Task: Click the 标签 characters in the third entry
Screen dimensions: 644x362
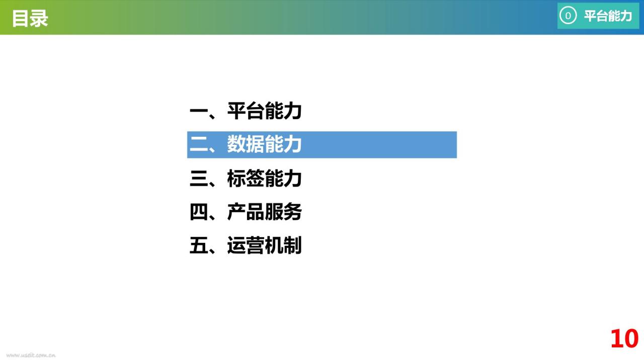Action: pyautogui.click(x=246, y=178)
